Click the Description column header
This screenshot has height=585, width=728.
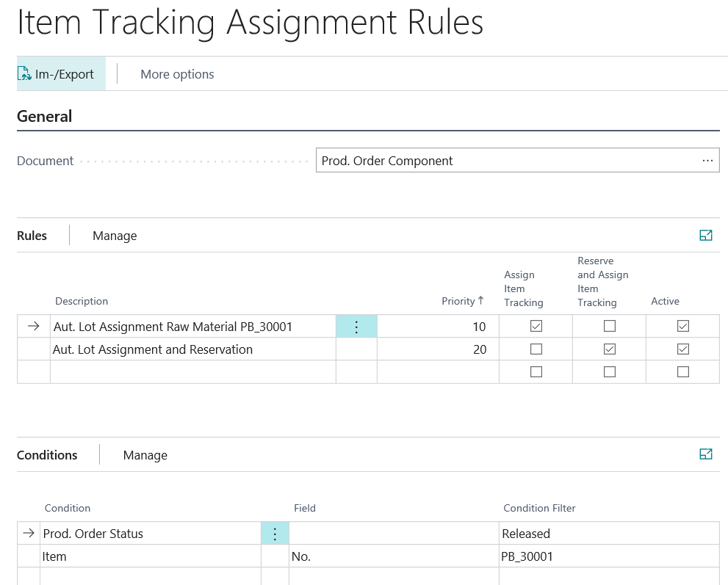click(82, 301)
